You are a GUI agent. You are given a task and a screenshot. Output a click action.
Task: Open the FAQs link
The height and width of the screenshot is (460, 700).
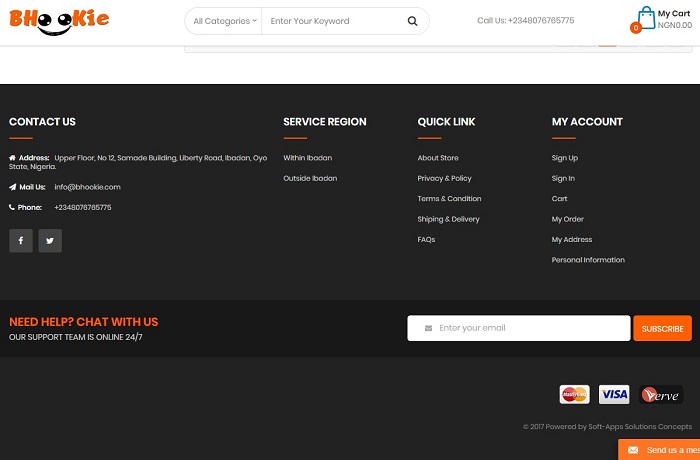[x=426, y=240]
